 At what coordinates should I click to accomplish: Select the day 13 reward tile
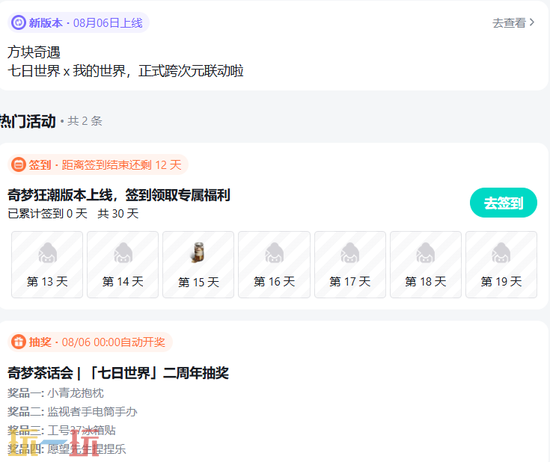pyautogui.click(x=47, y=265)
